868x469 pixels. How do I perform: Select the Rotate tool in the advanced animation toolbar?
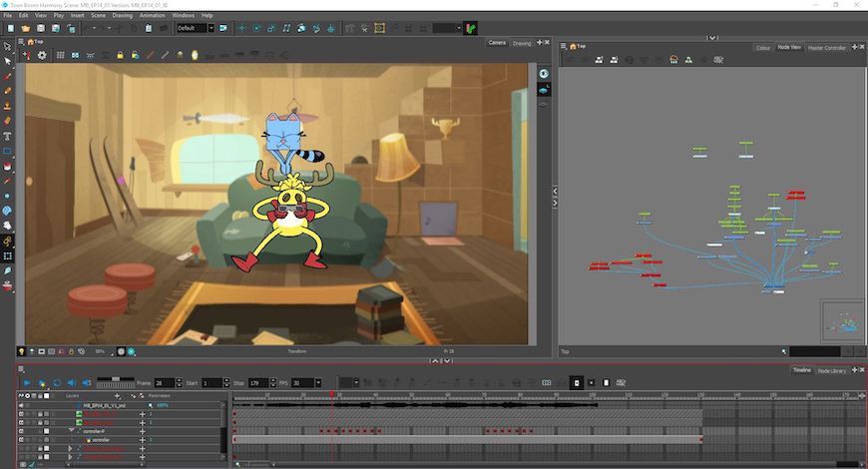coord(256,28)
